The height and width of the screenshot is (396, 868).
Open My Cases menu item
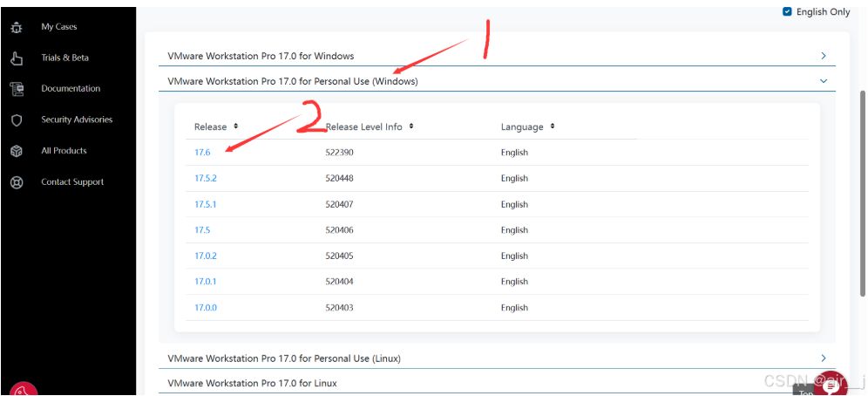(x=58, y=26)
